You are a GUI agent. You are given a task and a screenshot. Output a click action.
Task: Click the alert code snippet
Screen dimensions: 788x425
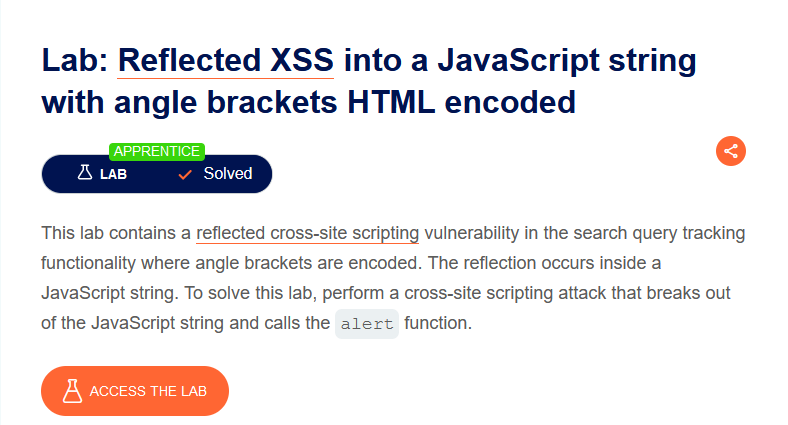pos(367,325)
